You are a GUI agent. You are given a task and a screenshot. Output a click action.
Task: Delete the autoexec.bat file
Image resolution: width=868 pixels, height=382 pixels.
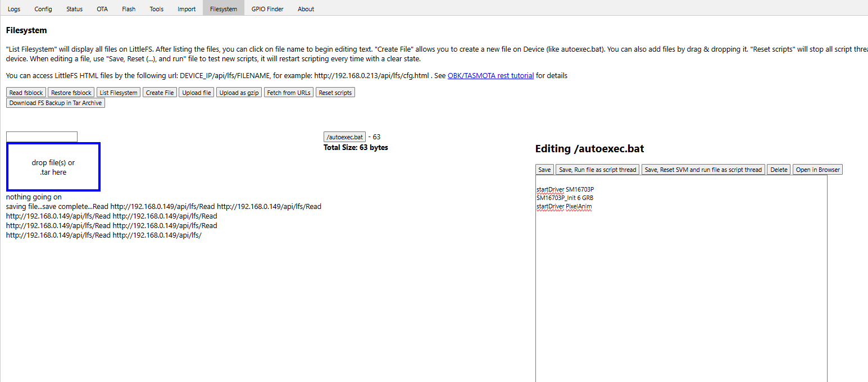779,170
